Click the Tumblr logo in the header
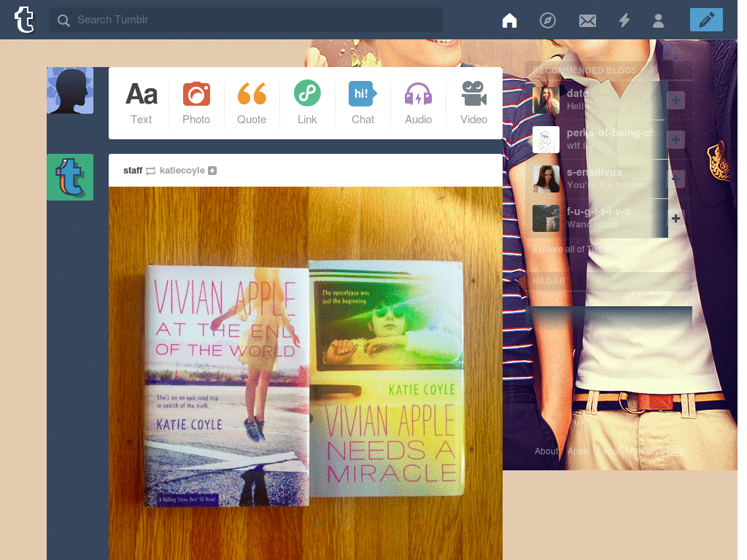This screenshot has width=747, height=560. [24, 20]
